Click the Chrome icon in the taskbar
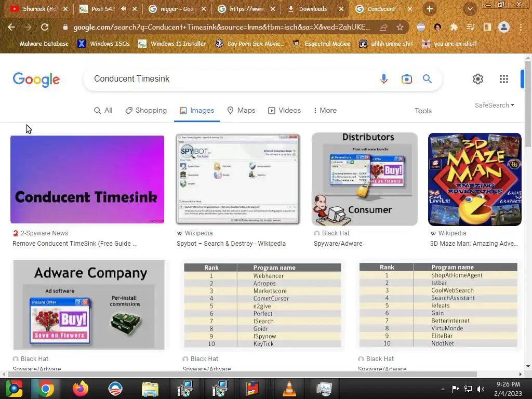 tap(46, 389)
